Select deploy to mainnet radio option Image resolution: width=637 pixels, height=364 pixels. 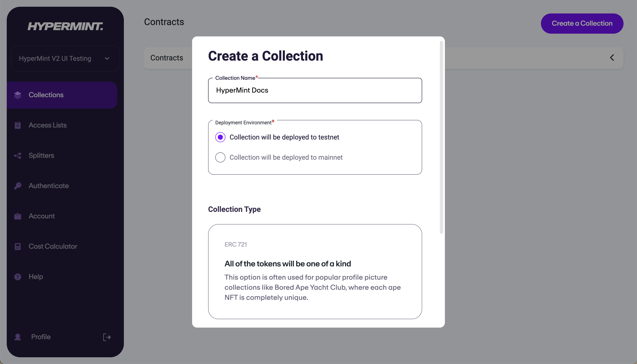click(220, 158)
